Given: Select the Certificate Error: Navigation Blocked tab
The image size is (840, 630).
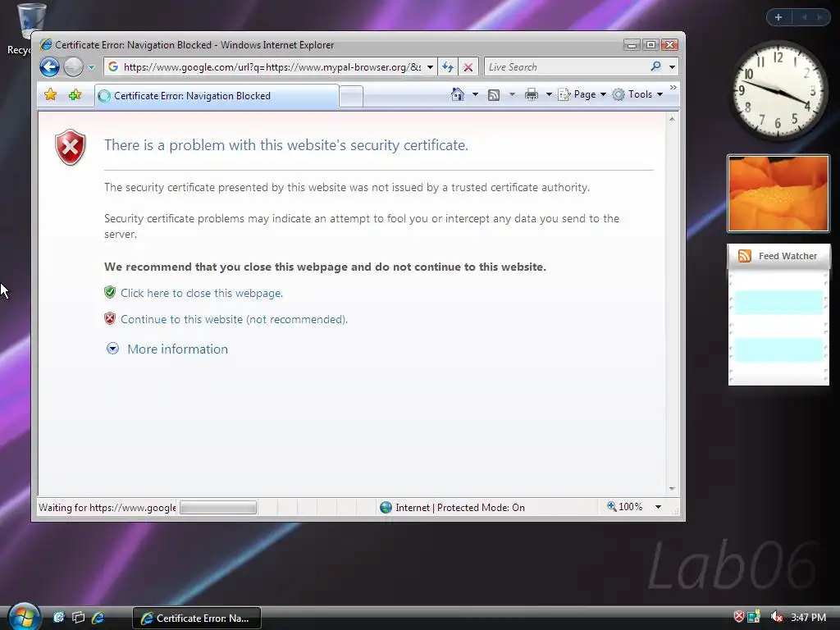Looking at the screenshot, I should coord(217,96).
